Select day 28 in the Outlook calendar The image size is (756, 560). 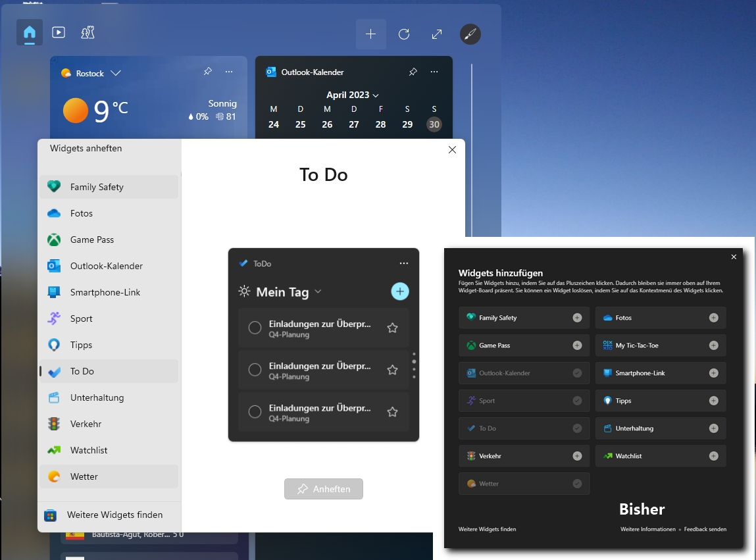coord(380,124)
